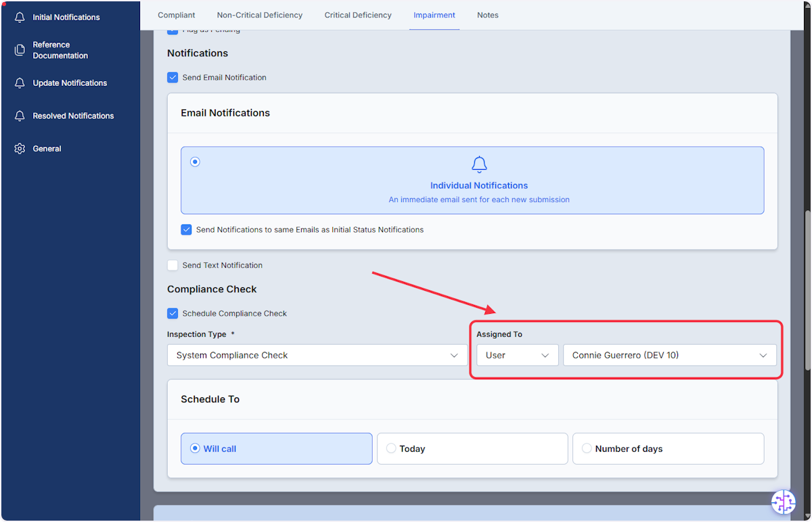Open the Assigned To User type dropdown

518,355
